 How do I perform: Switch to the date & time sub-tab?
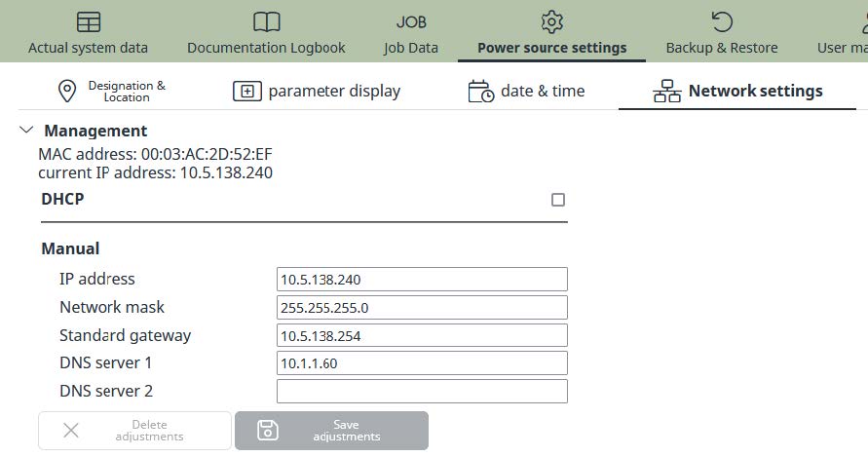(526, 92)
